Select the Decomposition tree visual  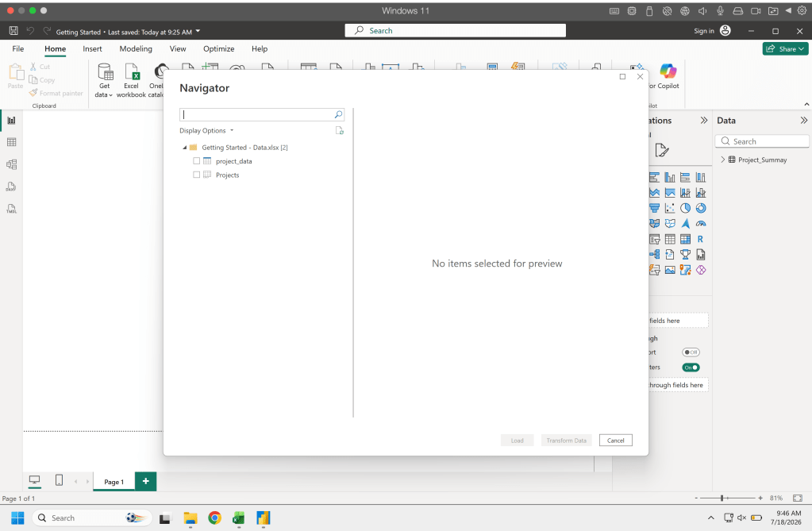point(655,254)
